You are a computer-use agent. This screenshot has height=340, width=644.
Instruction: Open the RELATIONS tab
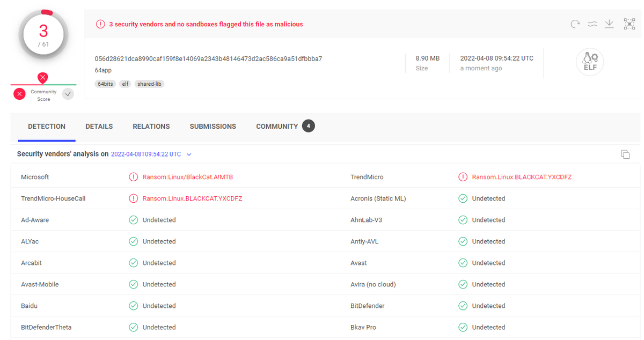point(151,127)
